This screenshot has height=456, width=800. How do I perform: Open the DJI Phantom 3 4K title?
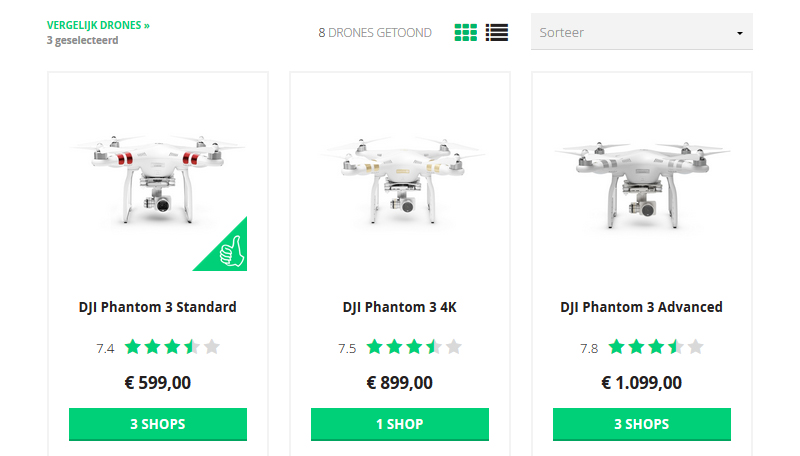point(400,307)
